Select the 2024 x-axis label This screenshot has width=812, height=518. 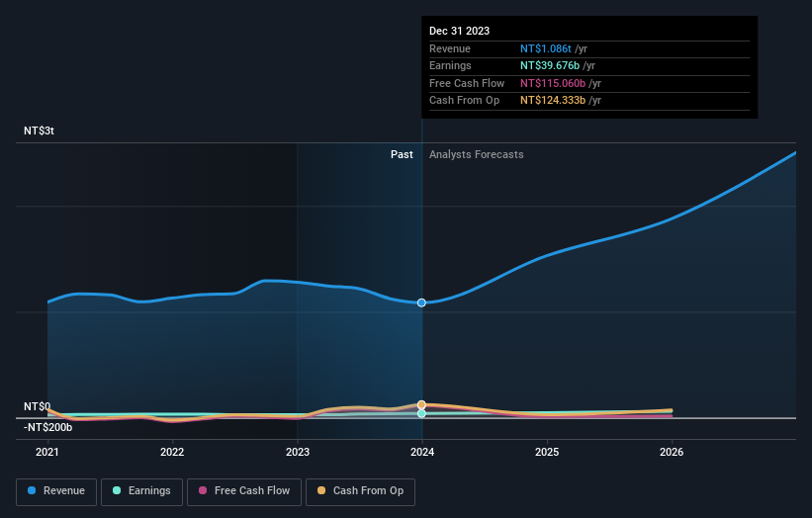click(422, 453)
